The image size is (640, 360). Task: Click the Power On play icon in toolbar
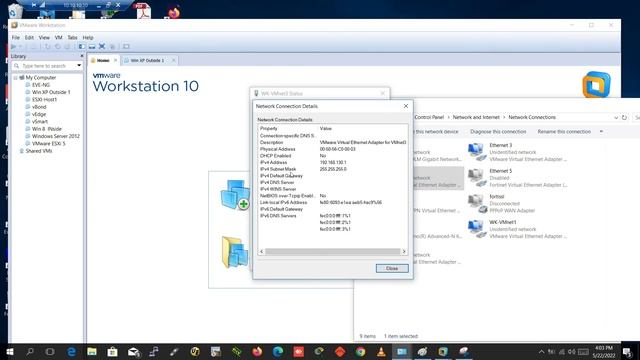tap(13, 47)
